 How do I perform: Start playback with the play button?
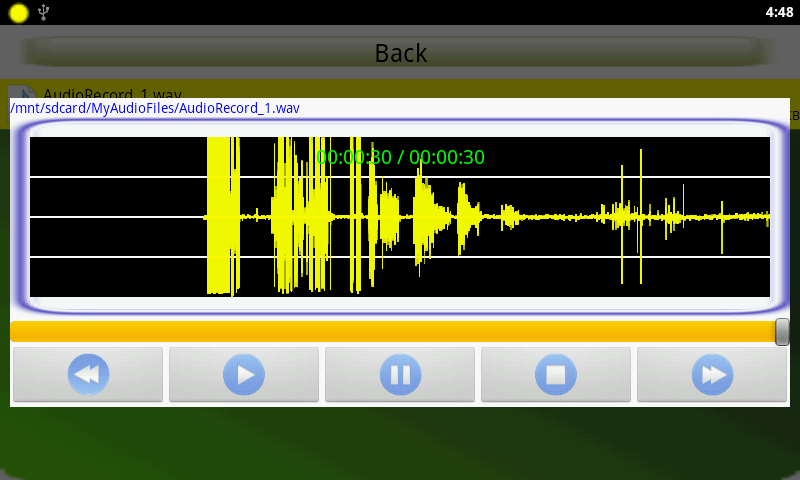(244, 374)
